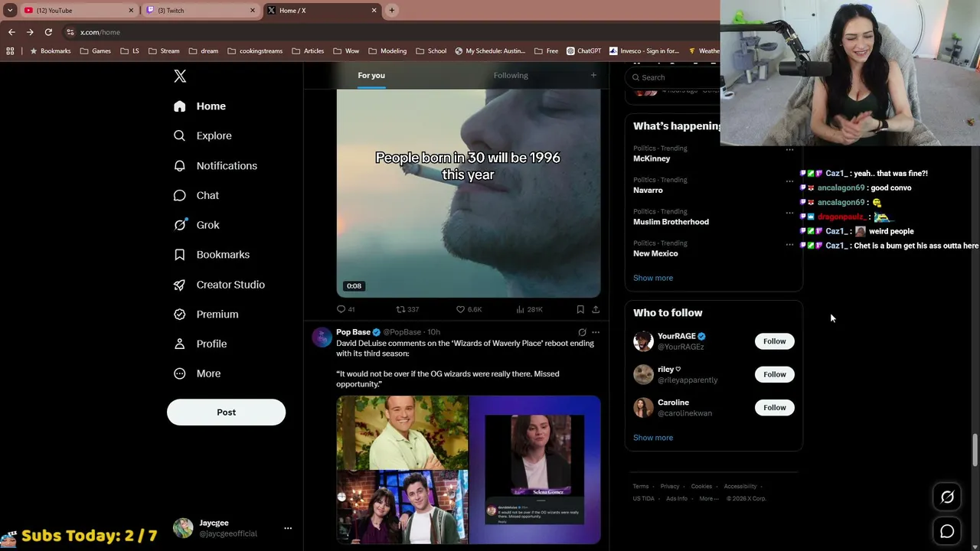Open the ChatGPT bookmark
Viewport: 980px width, 551px height.
coord(583,51)
